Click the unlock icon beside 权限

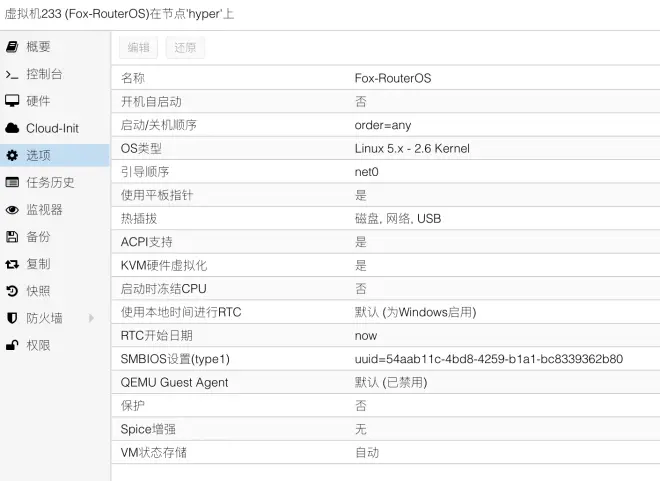point(12,345)
